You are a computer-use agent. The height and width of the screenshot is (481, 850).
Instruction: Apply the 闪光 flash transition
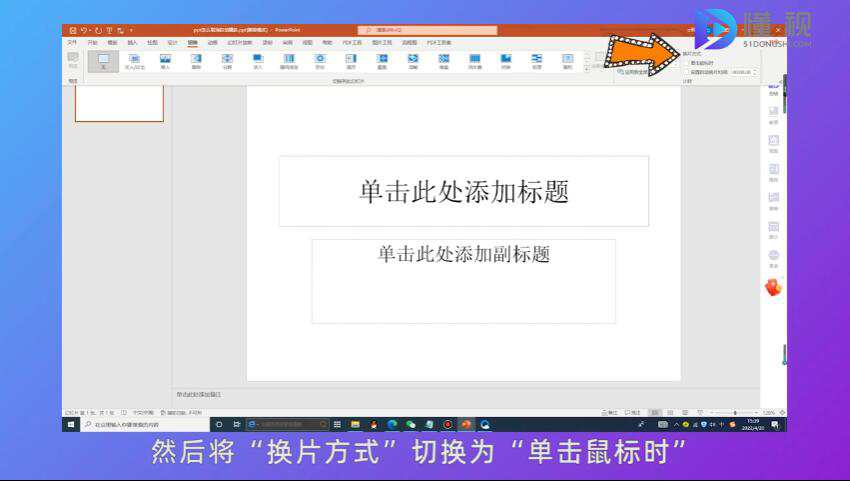tap(413, 61)
